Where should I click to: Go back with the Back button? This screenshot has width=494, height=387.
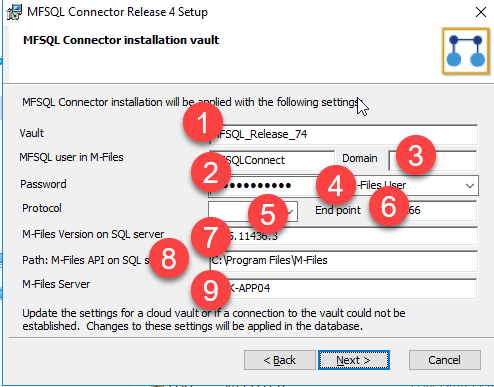pos(280,360)
